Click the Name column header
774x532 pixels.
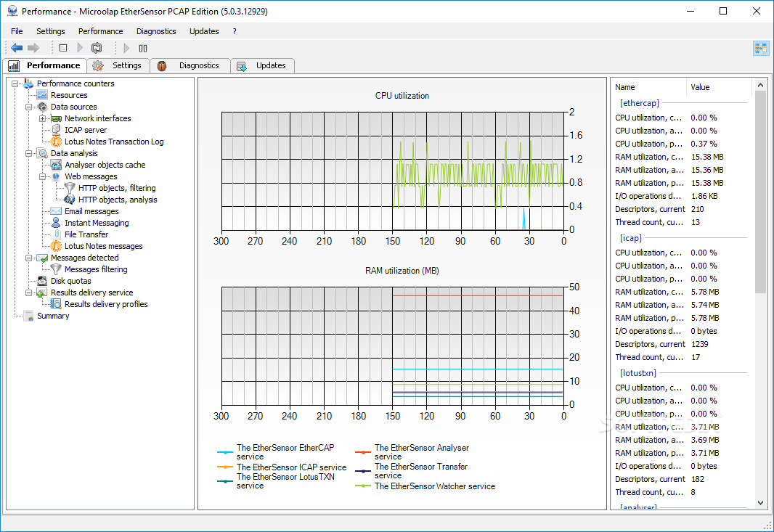pos(648,87)
